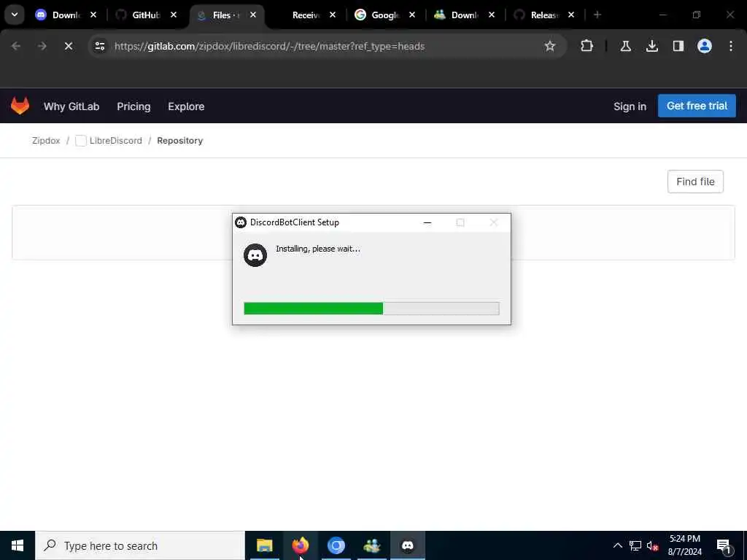Open the people-icon app on taskbar
747x560 pixels.
coord(371,545)
